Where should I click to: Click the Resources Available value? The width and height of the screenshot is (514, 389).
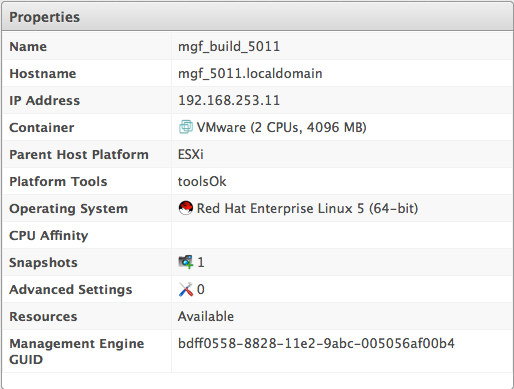(x=206, y=316)
